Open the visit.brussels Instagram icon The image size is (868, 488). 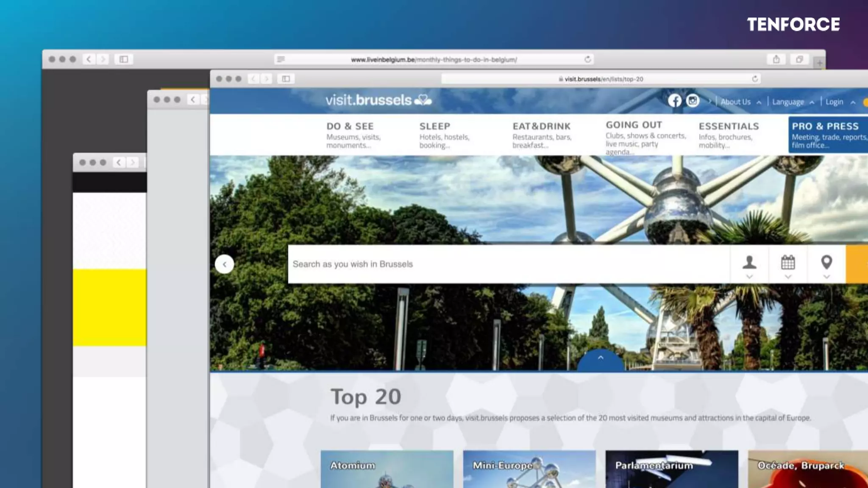[693, 101]
